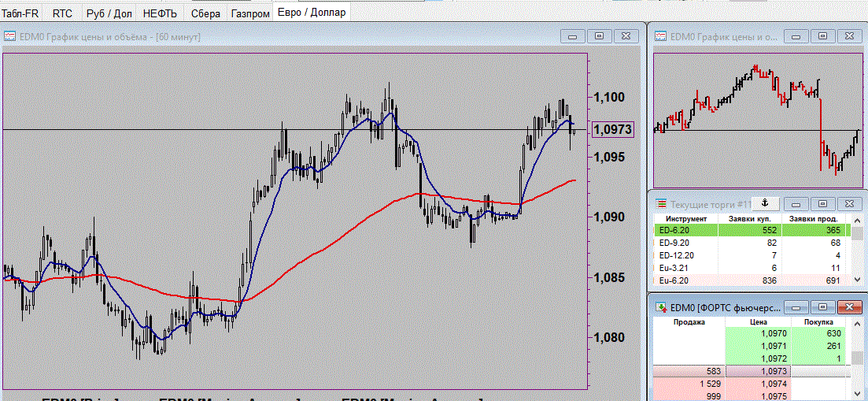Click the main EDM0 chart window icon
The image size is (868, 401).
click(x=9, y=37)
